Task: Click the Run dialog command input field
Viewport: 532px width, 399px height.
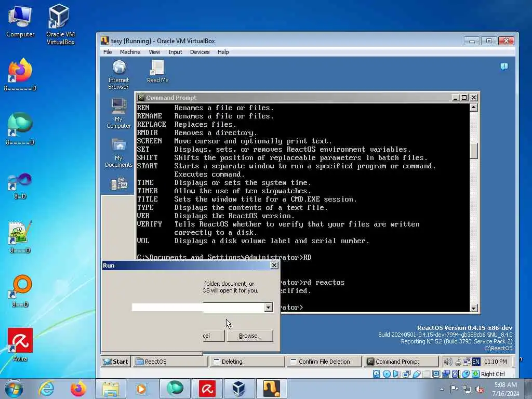Action: [x=198, y=308]
